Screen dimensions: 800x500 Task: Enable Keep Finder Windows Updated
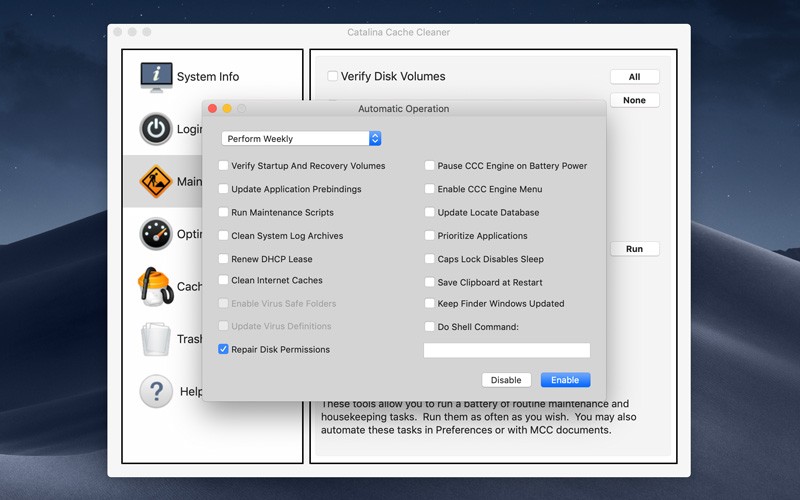(x=430, y=304)
